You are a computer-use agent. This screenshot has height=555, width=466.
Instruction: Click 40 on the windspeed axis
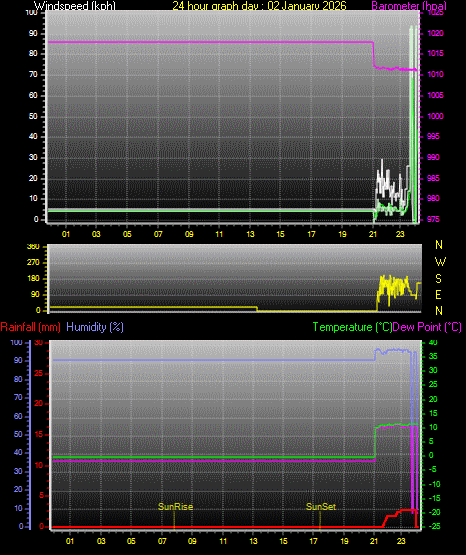[x=33, y=136]
